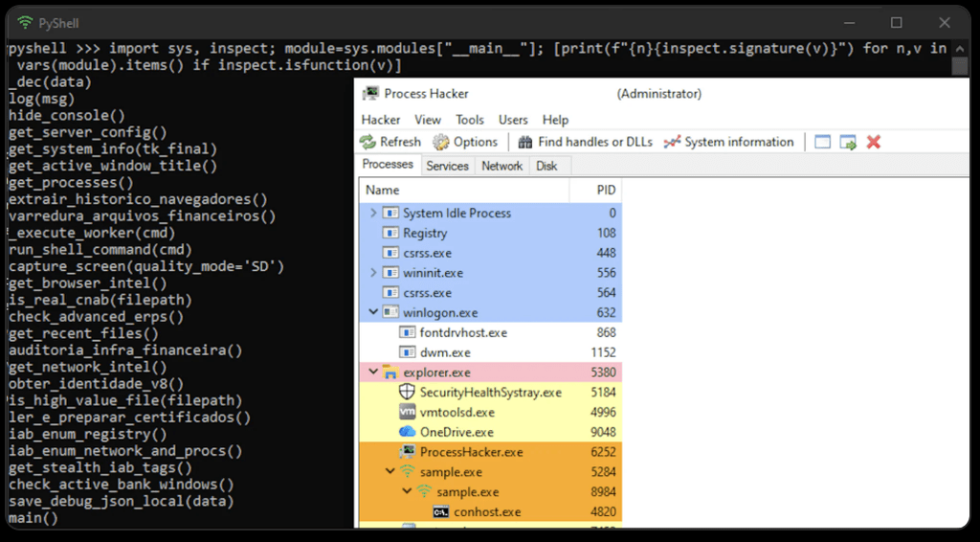The image size is (980, 542).
Task: Click the Refresh toolbar button in Process Hacker
Action: pyautogui.click(x=390, y=142)
